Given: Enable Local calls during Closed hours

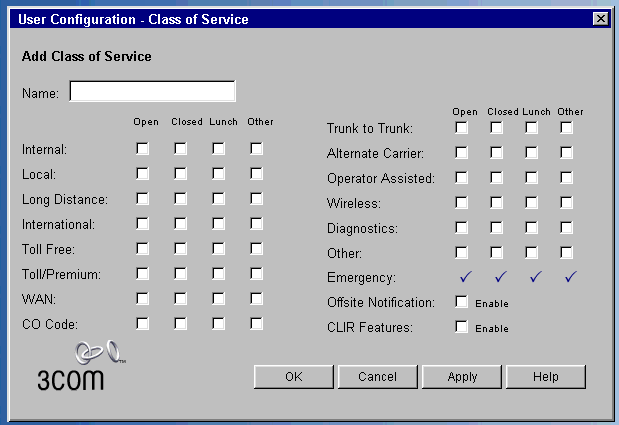Looking at the screenshot, I should [x=181, y=174].
